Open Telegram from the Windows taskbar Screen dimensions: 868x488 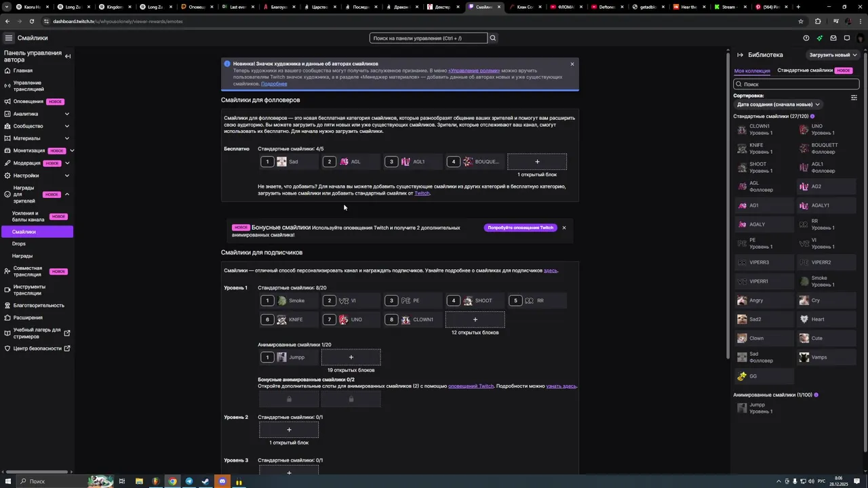click(x=189, y=481)
